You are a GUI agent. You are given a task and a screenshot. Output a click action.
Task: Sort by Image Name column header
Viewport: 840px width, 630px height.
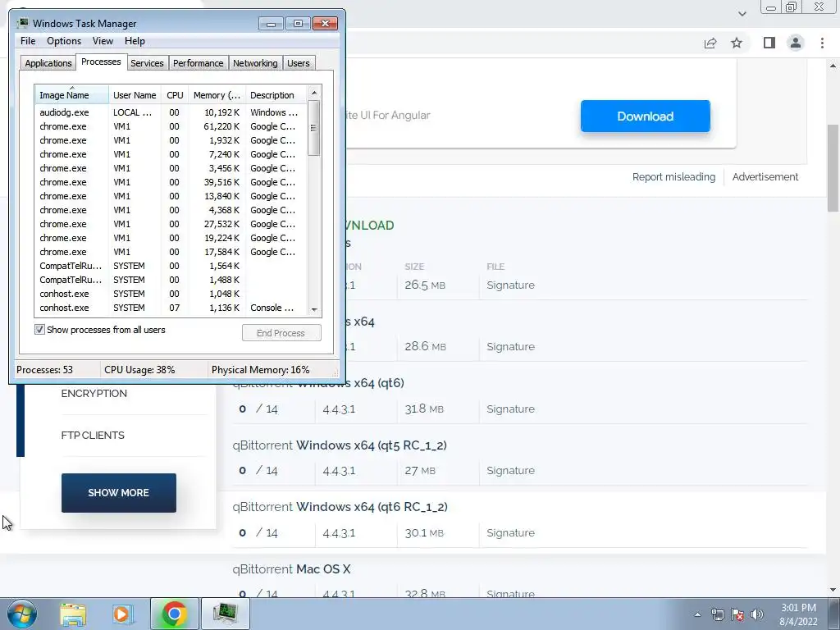(72, 95)
